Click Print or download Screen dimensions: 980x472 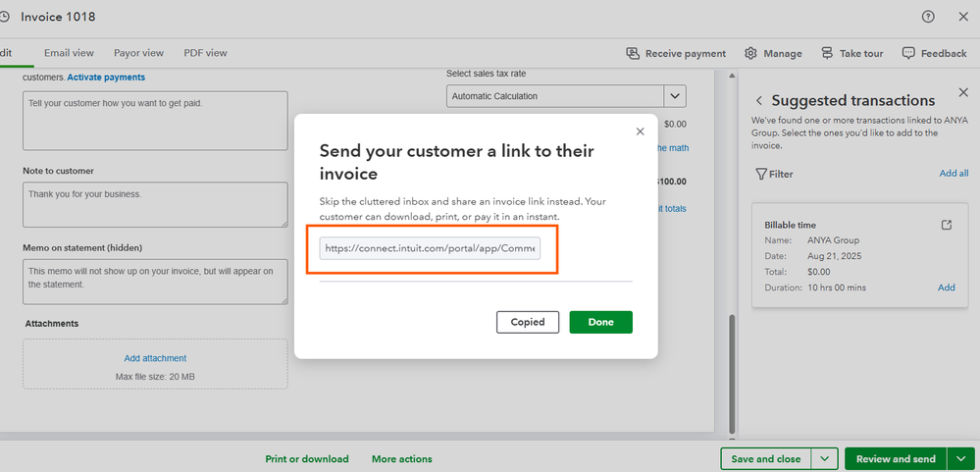click(x=307, y=459)
